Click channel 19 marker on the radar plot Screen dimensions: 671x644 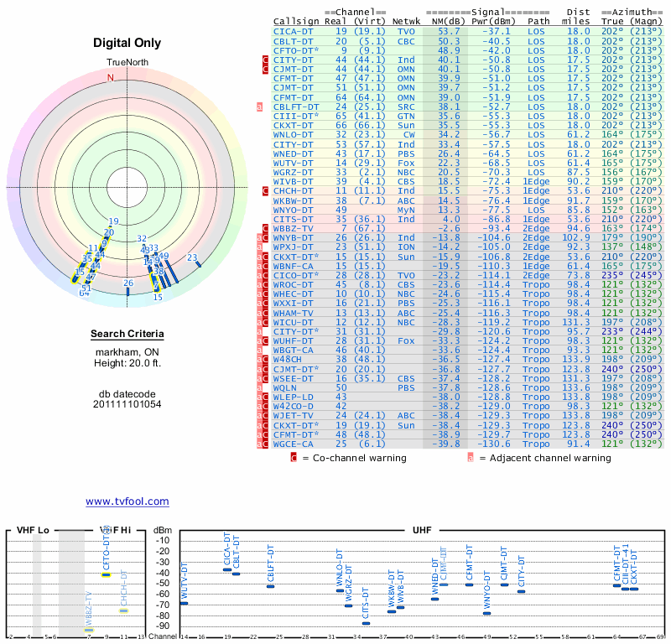pyautogui.click(x=113, y=223)
